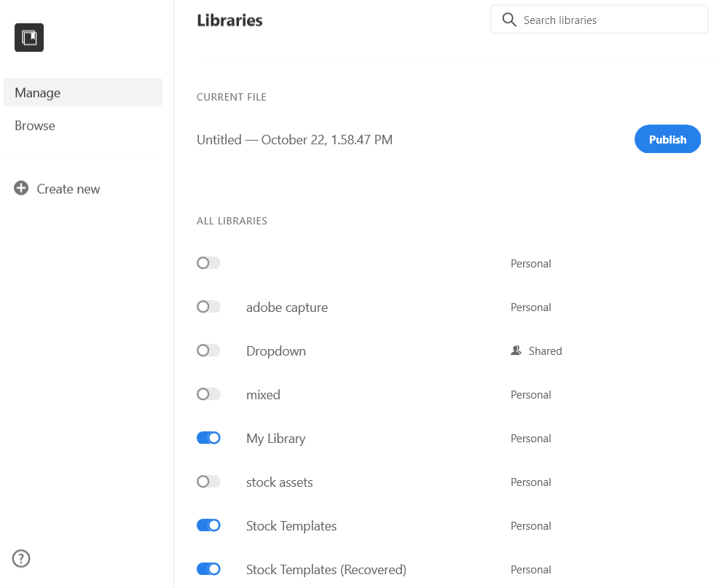Select the Manage section

pos(38,92)
